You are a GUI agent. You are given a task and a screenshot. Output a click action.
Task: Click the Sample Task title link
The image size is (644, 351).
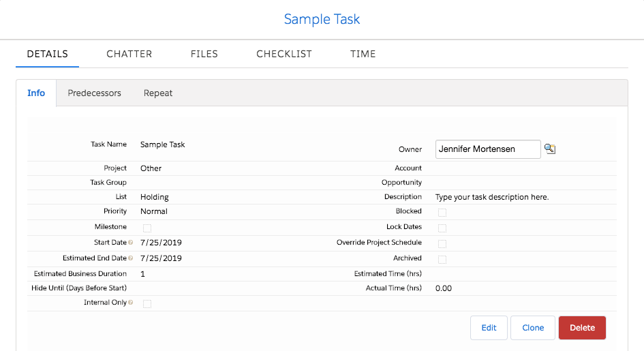tap(322, 19)
